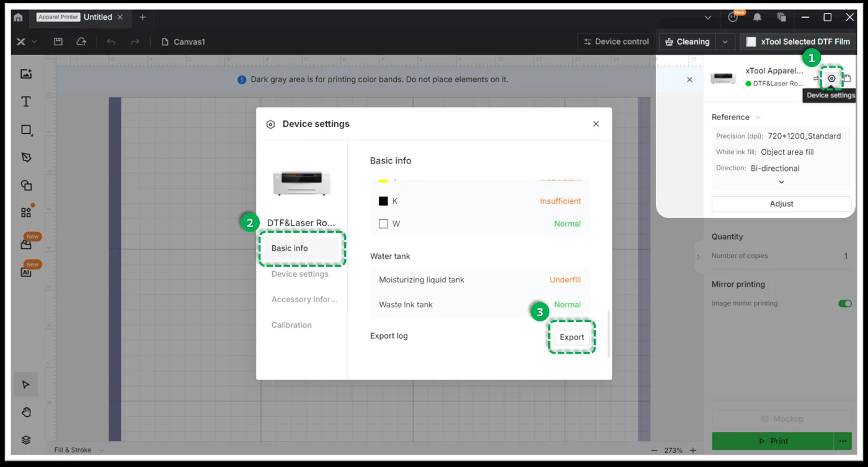
Task: Open the Calibration tab
Action: (291, 325)
